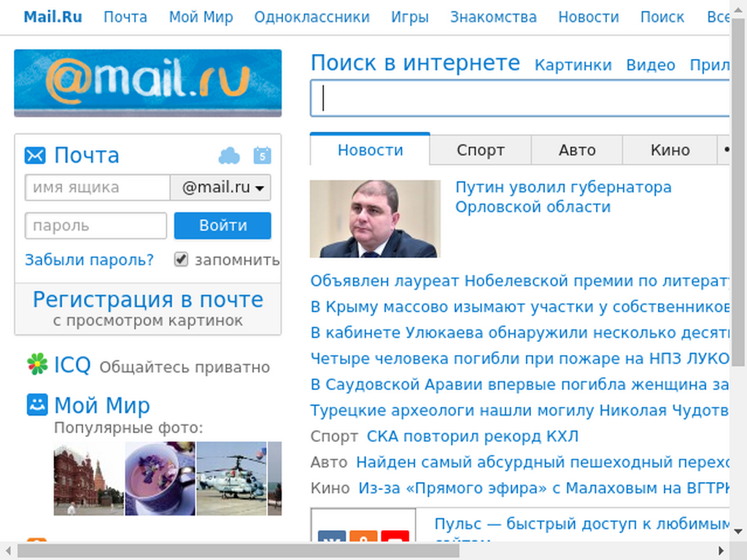Image resolution: width=747 pixels, height=560 pixels.
Task: Open the purple tea cup photo thumbnail
Action: 160,478
